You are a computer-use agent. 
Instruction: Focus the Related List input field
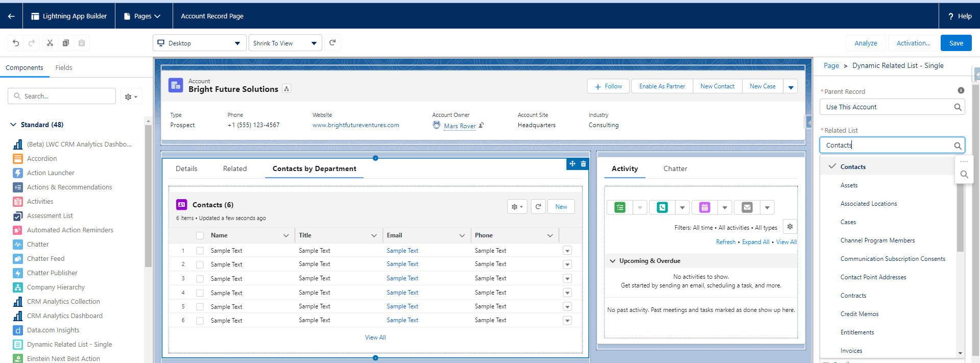(x=892, y=145)
